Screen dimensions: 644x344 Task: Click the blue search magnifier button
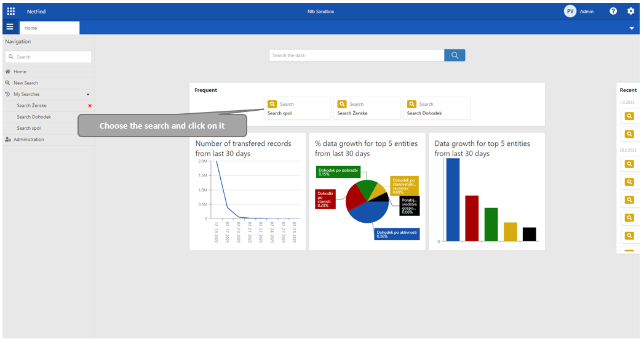(x=455, y=55)
